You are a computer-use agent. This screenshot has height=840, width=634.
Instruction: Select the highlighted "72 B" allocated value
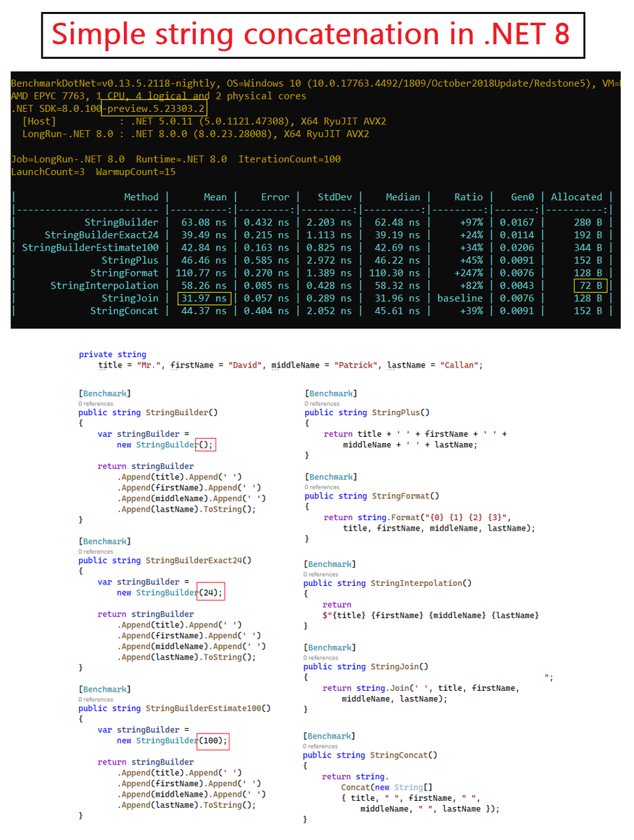point(590,285)
